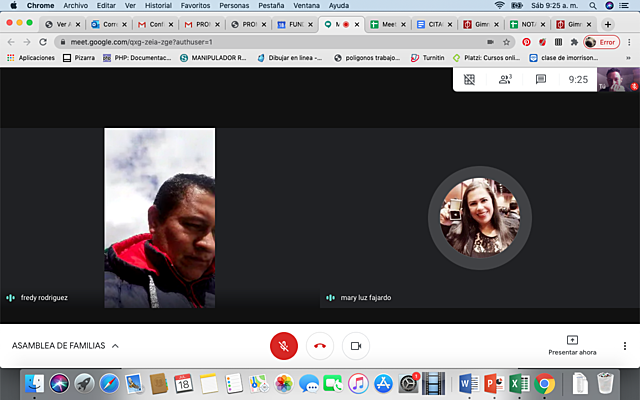This screenshot has width=640, height=400.
Task: Open the Error profile button
Action: point(601,42)
